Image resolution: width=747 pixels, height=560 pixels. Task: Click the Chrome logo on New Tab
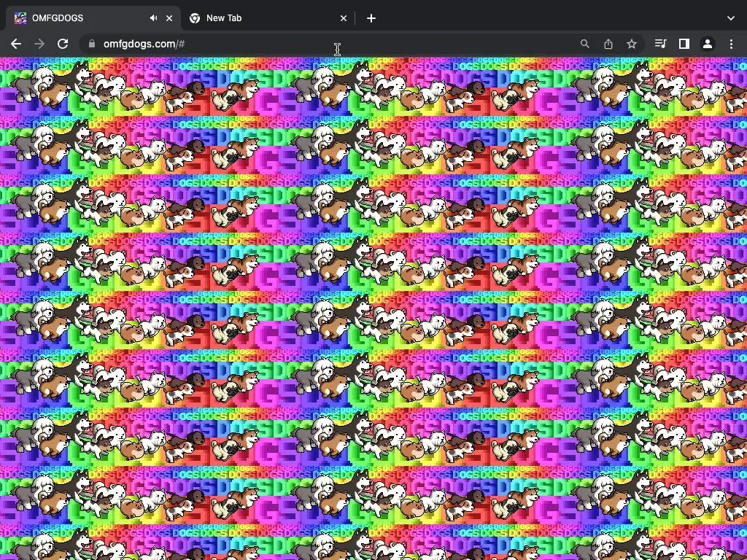click(x=194, y=18)
